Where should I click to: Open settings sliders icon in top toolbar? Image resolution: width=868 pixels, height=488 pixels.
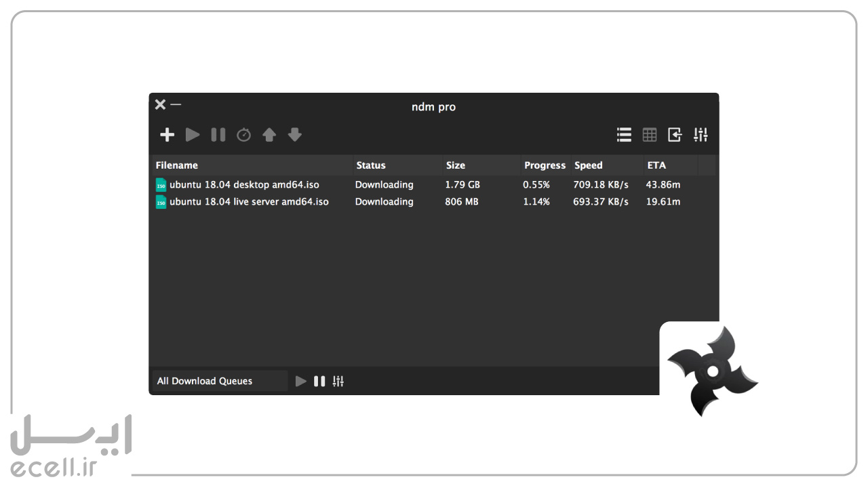(x=701, y=135)
